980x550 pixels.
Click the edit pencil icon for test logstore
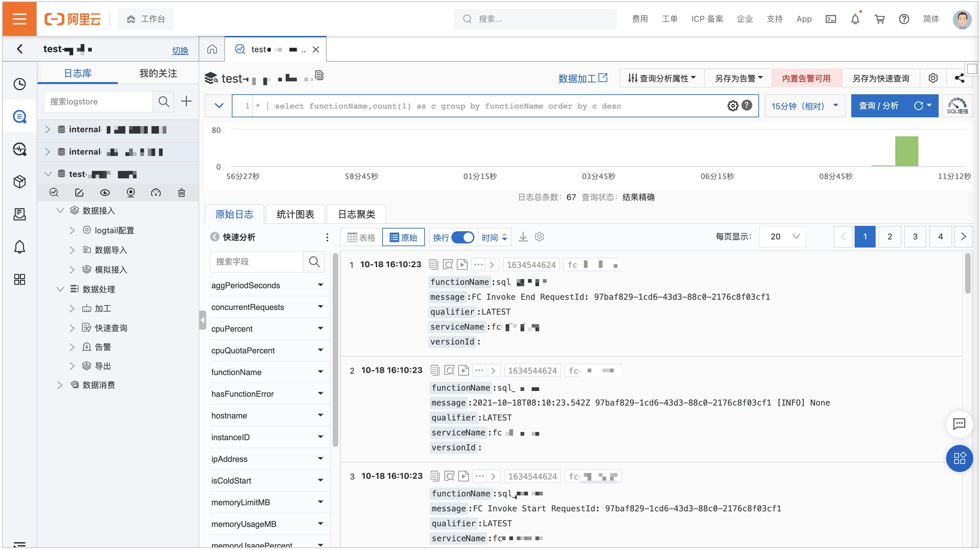[x=79, y=193]
